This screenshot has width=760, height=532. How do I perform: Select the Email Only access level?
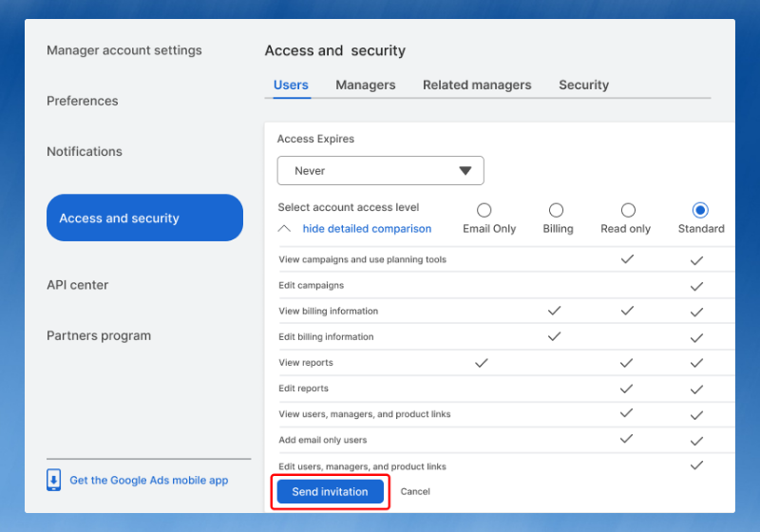tap(484, 210)
